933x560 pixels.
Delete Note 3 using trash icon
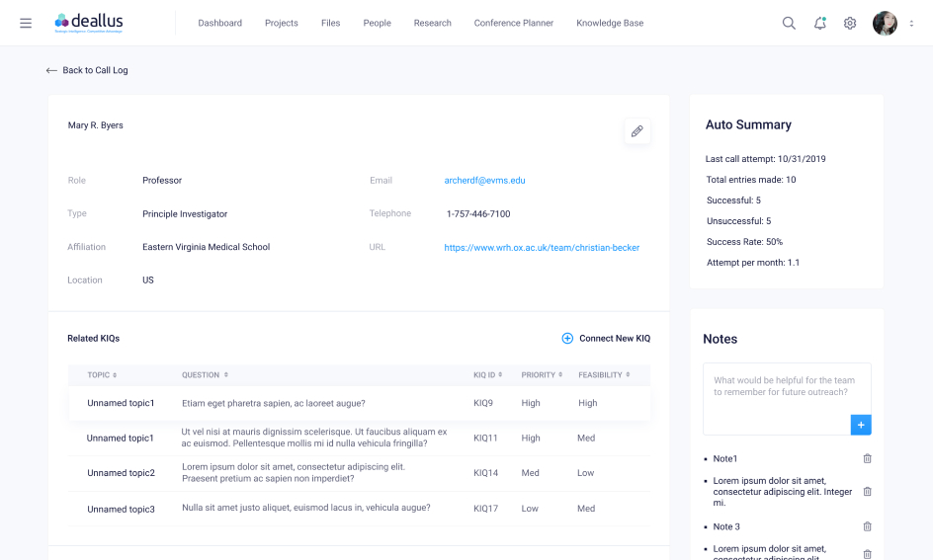868,526
